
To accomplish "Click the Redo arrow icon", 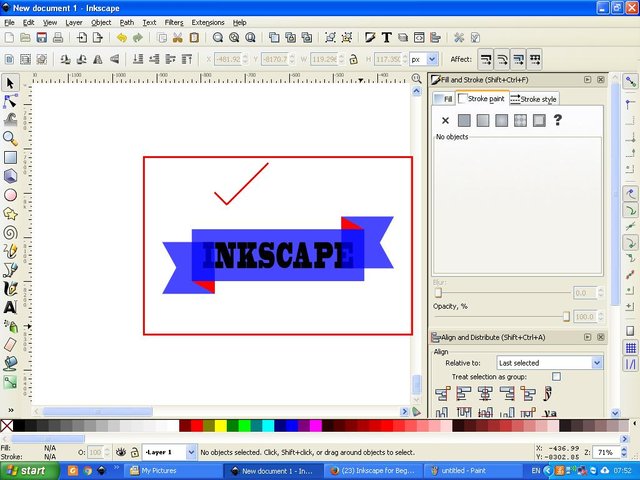I will pyautogui.click(x=138, y=38).
